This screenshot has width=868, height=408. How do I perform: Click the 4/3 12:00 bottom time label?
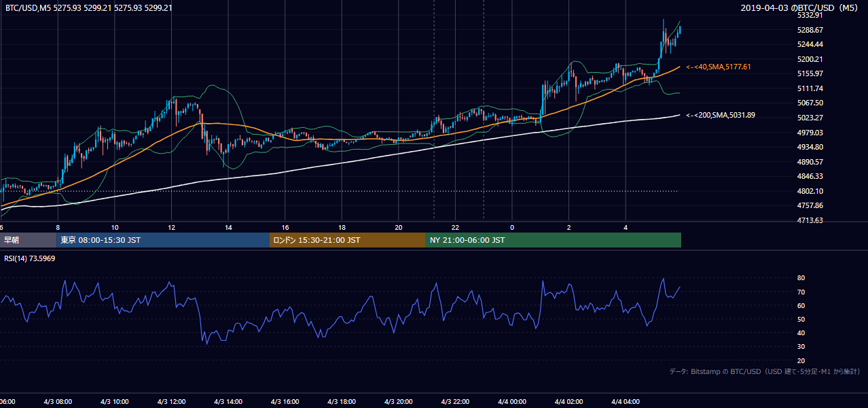pyautogui.click(x=171, y=402)
